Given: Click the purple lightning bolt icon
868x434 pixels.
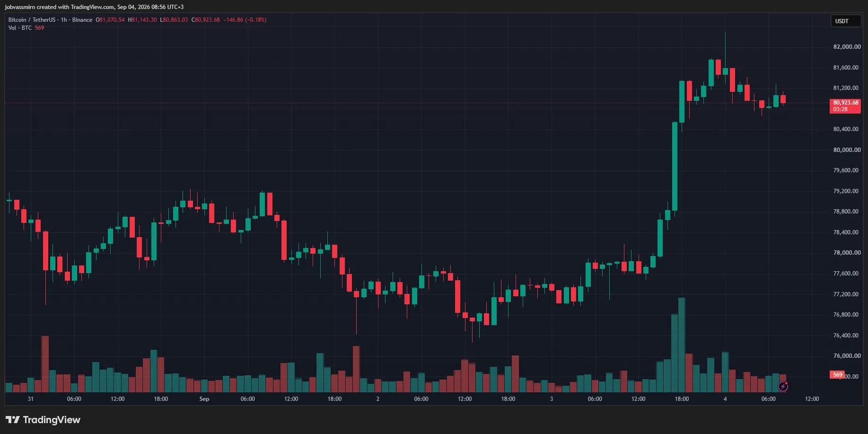Looking at the screenshot, I should click(783, 387).
